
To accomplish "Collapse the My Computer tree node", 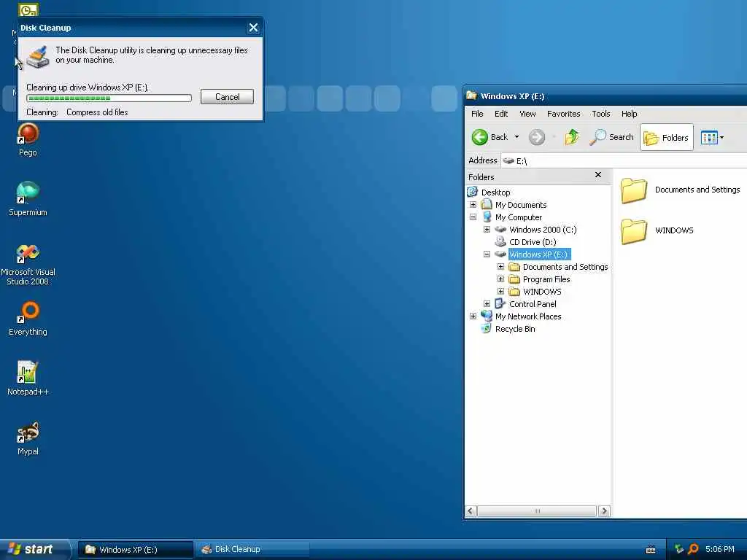I will coord(473,217).
